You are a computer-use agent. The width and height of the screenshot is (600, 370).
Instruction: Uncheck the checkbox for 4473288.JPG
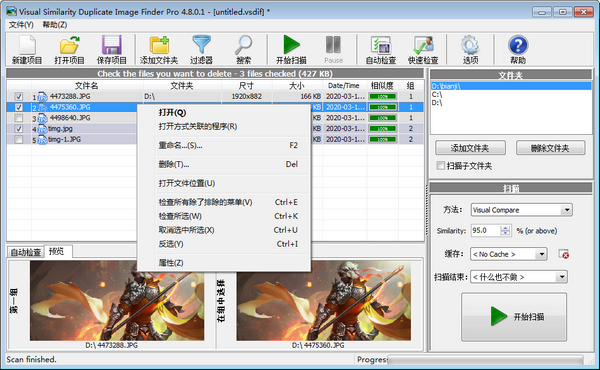[x=18, y=96]
